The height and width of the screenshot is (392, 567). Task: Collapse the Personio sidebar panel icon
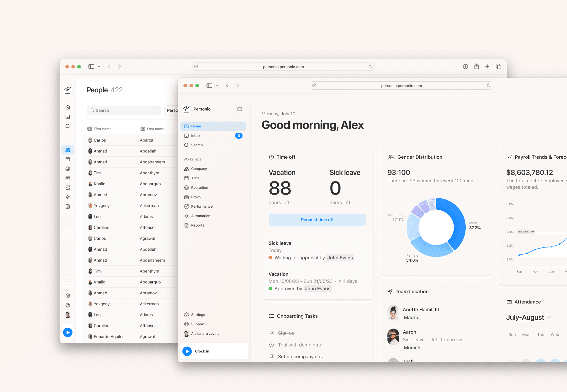(239, 109)
